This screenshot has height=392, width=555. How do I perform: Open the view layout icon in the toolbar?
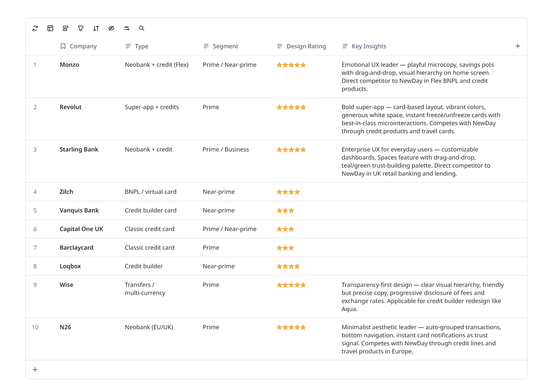pos(50,28)
